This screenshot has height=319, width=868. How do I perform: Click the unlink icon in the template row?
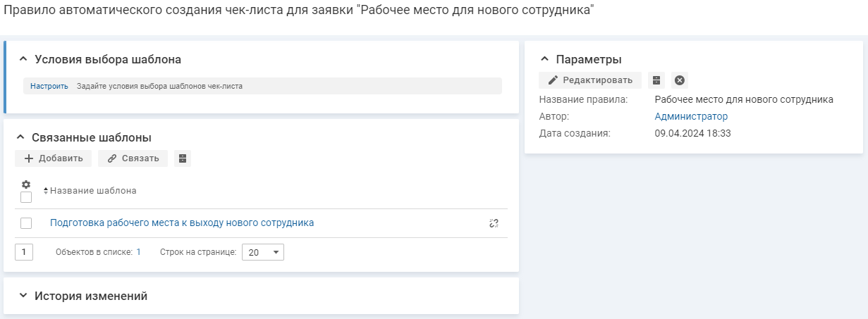[494, 223]
